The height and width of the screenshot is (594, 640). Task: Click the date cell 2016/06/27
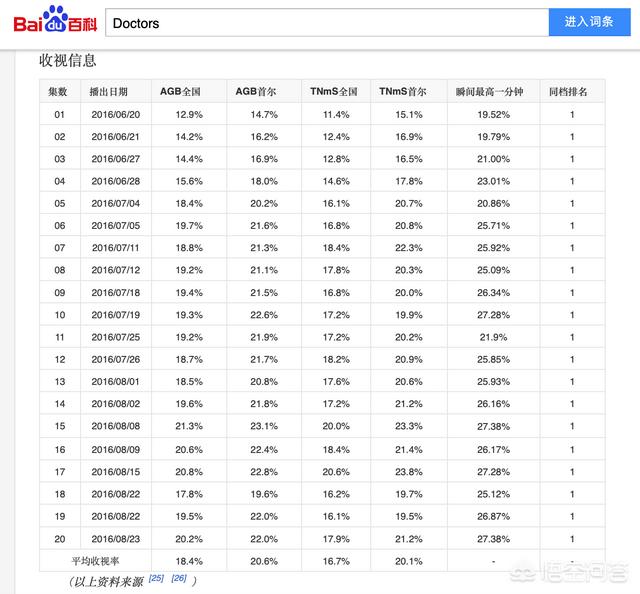[x=116, y=159]
